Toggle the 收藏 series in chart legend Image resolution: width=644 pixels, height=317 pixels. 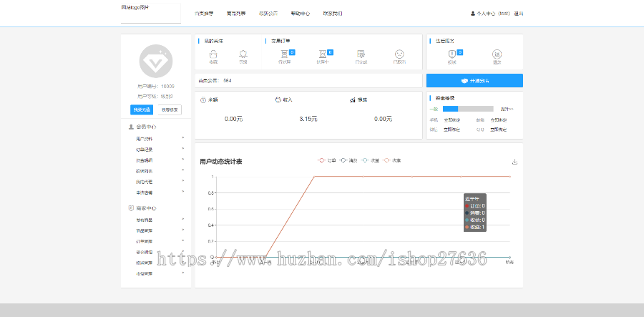392,160
